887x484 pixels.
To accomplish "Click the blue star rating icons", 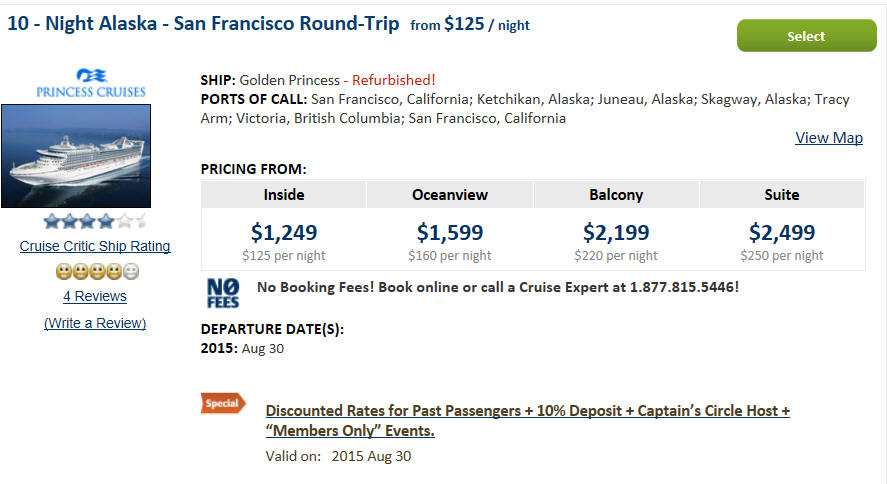I will [95, 221].
